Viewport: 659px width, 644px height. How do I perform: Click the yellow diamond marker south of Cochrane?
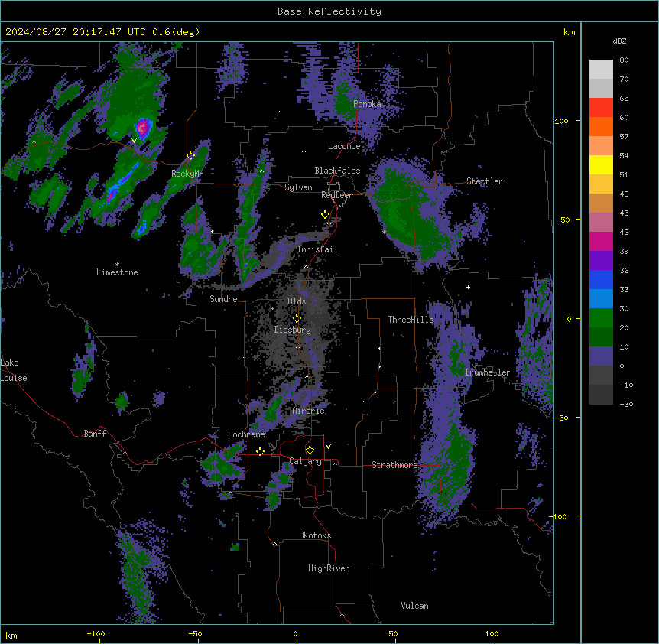pos(261,451)
